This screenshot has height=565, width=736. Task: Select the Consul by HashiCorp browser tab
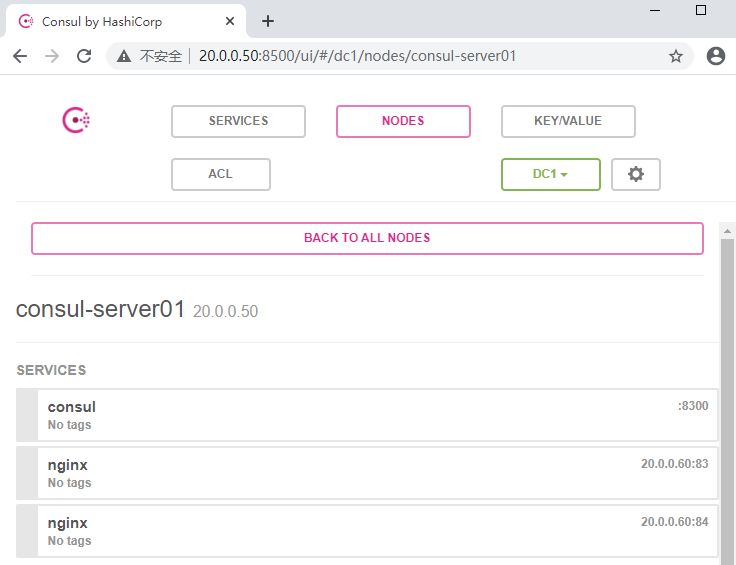(125, 21)
